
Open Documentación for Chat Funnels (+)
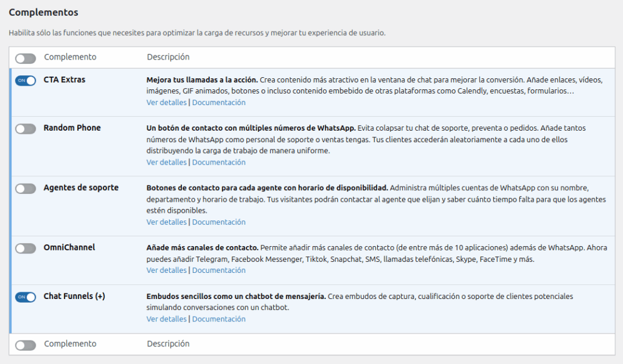(218, 319)
